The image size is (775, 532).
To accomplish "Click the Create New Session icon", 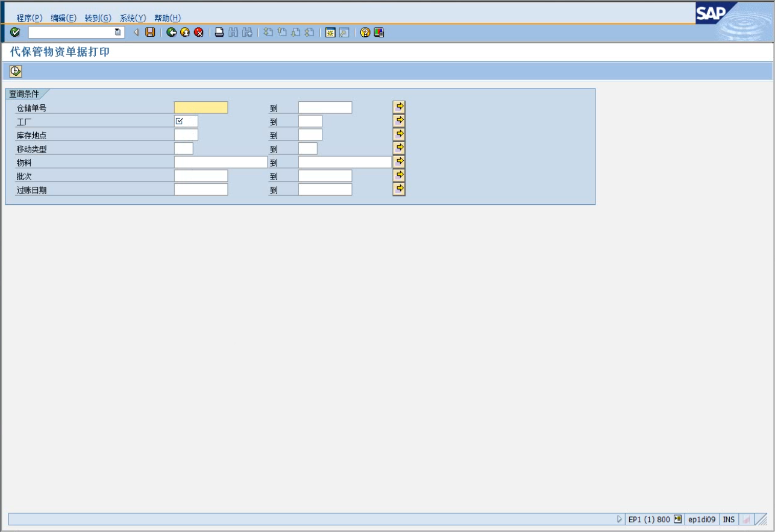I will click(330, 33).
